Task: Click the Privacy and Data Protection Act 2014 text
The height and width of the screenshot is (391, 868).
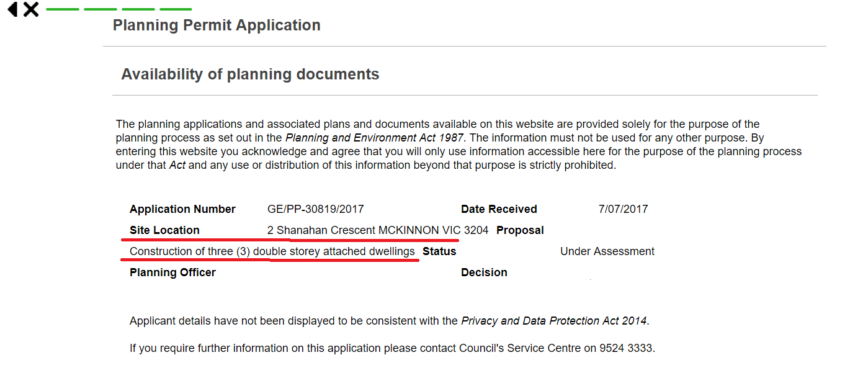Action: 554,321
